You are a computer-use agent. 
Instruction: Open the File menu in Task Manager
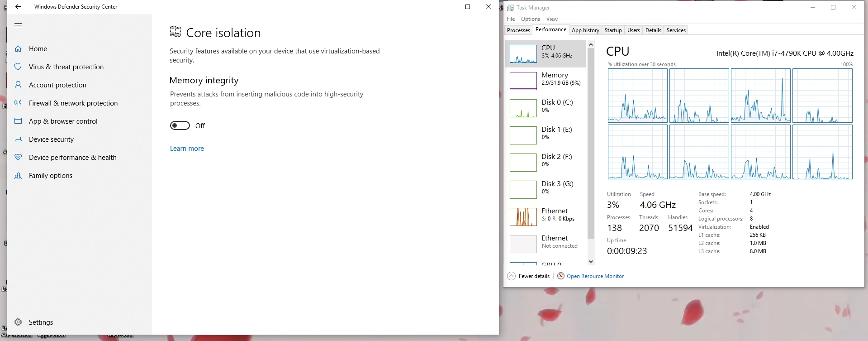(511, 19)
